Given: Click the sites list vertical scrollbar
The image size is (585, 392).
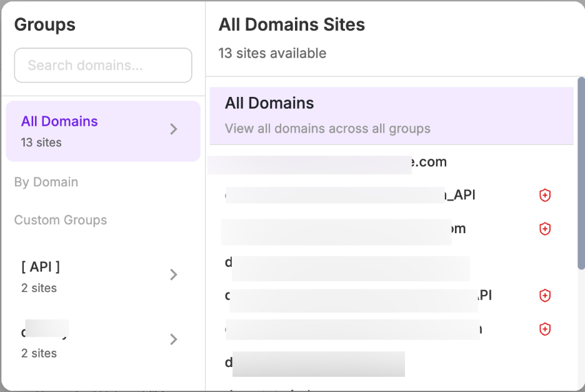Looking at the screenshot, I should coord(581,175).
